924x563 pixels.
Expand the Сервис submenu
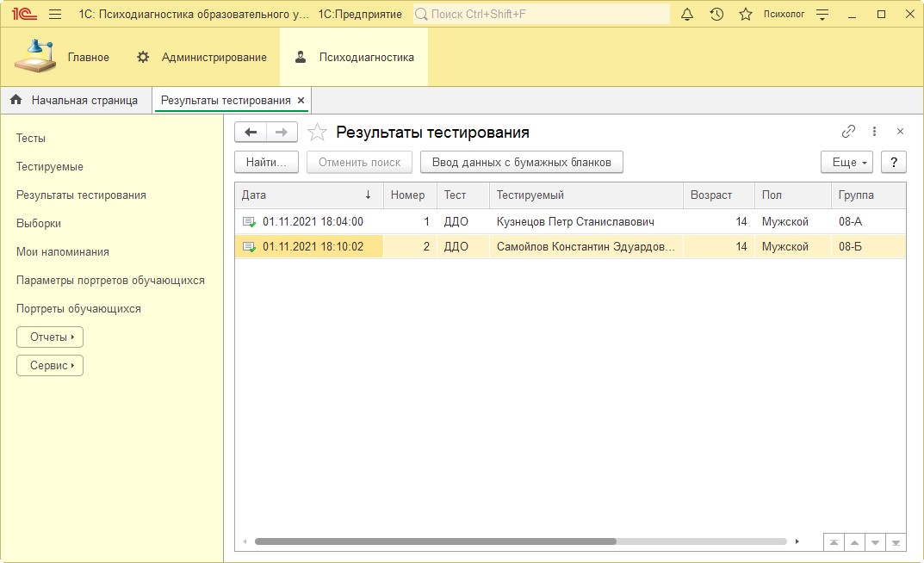(x=50, y=365)
